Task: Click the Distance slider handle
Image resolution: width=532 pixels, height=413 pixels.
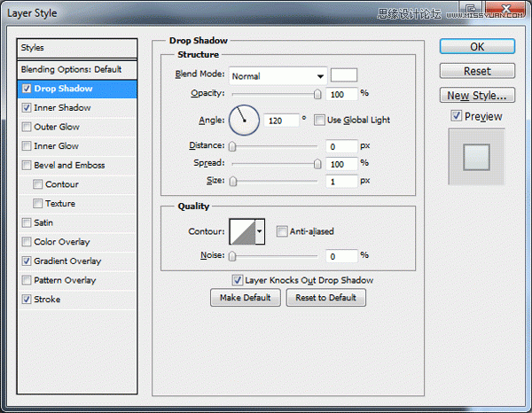Action: click(x=232, y=146)
